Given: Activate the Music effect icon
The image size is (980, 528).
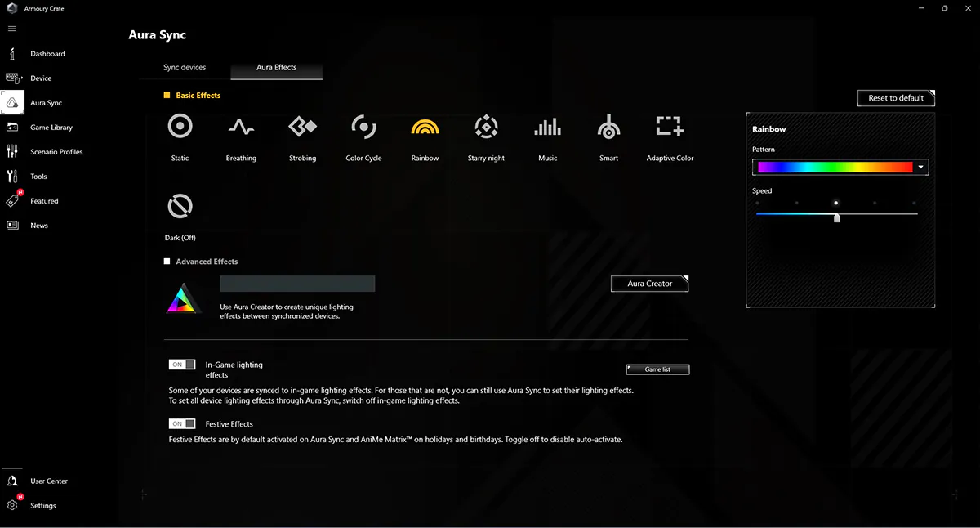Looking at the screenshot, I should pyautogui.click(x=548, y=127).
